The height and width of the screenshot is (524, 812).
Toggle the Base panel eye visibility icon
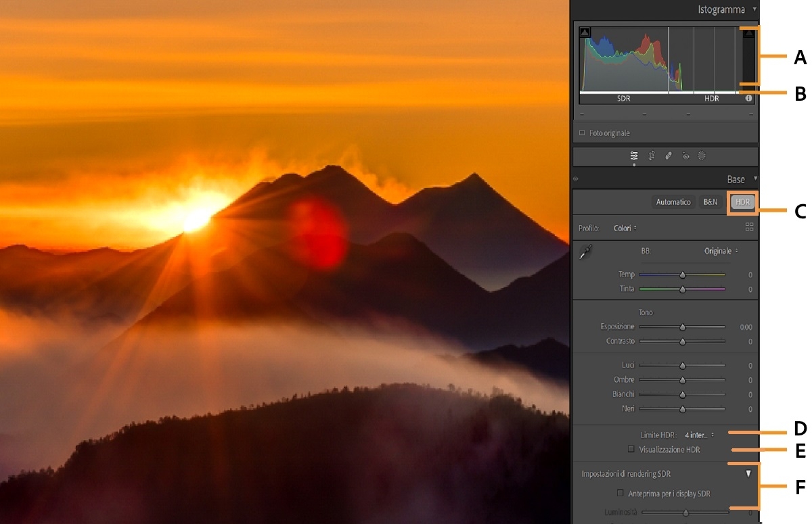coord(576,180)
